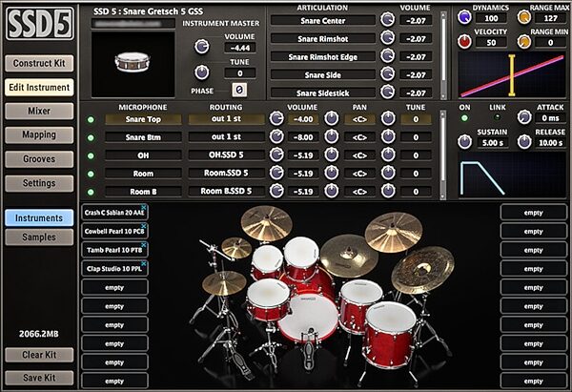Open the Room B.SSD 5 routing dropdown
The image size is (572, 392).
[x=226, y=191]
